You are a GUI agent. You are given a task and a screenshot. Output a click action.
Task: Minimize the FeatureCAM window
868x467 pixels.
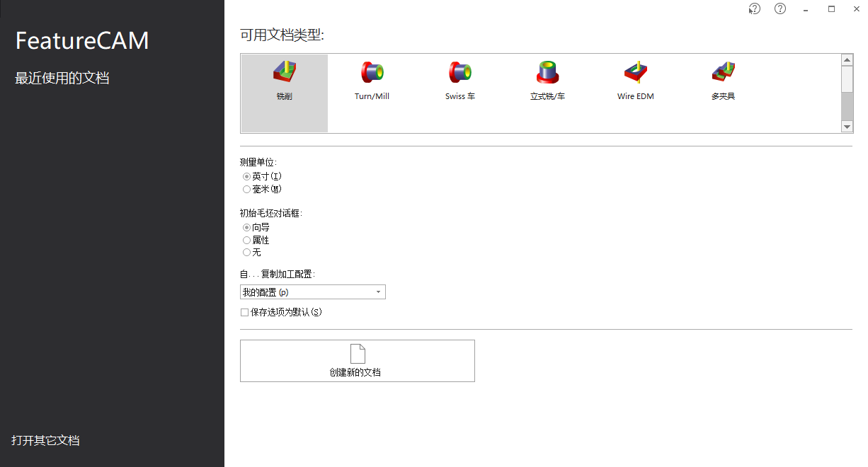pos(806,9)
